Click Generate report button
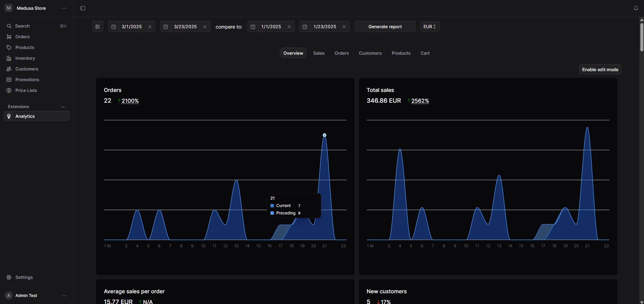This screenshot has height=304, width=644. [385, 27]
